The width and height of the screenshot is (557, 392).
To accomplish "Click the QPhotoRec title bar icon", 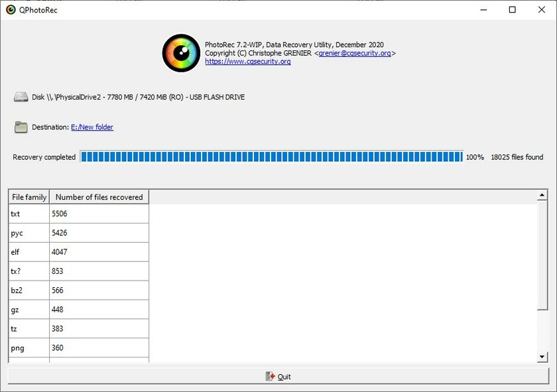I will [x=11, y=9].
